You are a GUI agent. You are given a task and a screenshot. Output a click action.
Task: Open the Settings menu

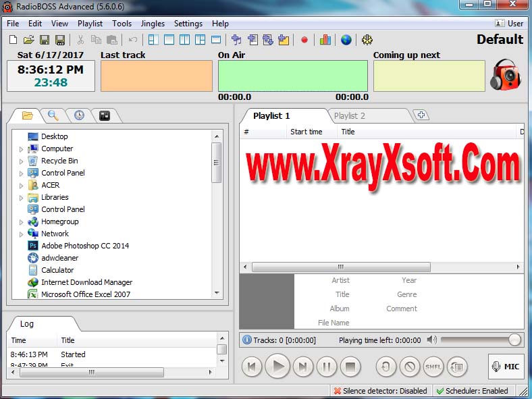(188, 24)
